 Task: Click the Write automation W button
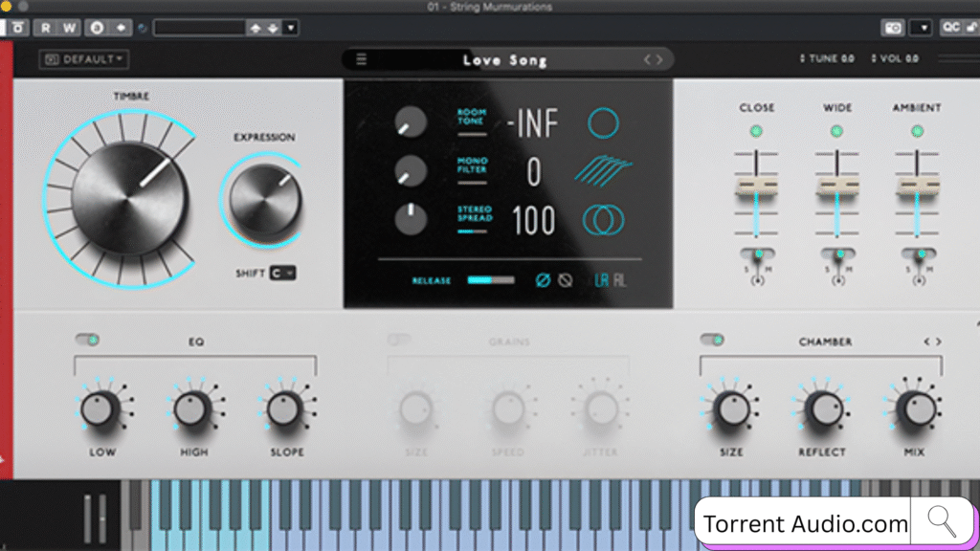point(69,28)
